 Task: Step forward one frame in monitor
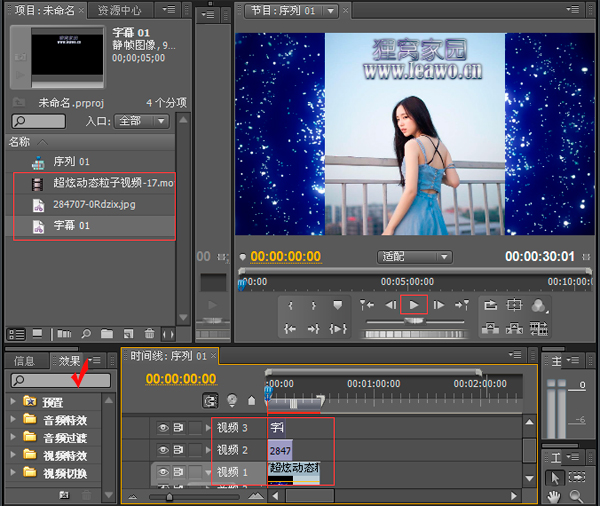click(439, 305)
